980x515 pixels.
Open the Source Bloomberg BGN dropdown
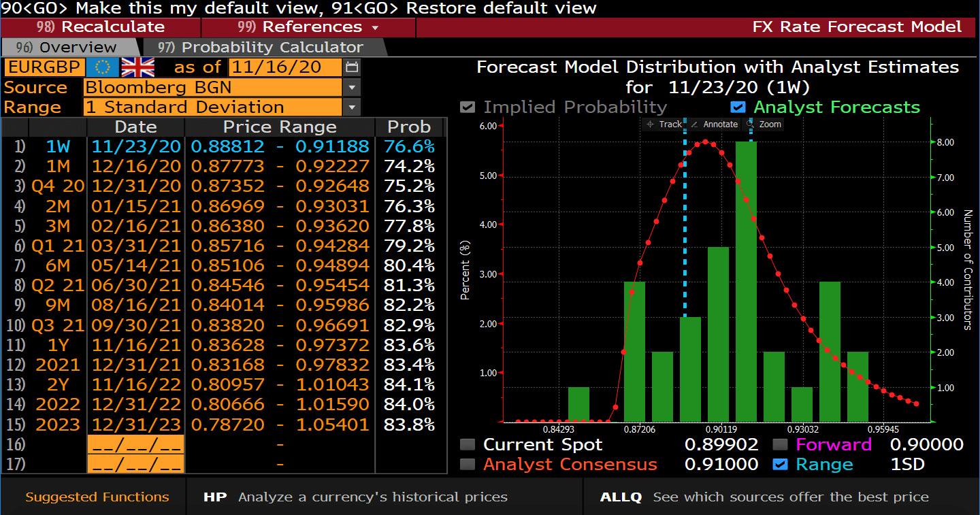(x=352, y=87)
